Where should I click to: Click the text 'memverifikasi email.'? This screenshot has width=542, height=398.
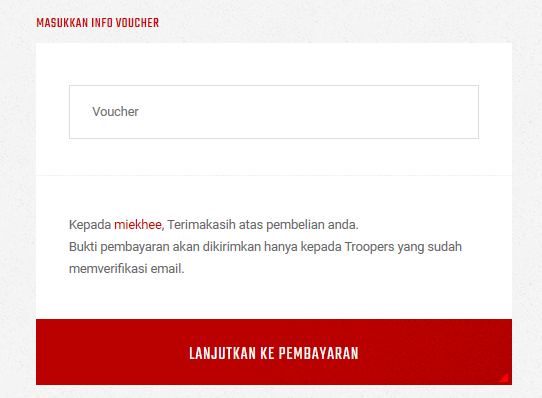pyautogui.click(x=127, y=269)
